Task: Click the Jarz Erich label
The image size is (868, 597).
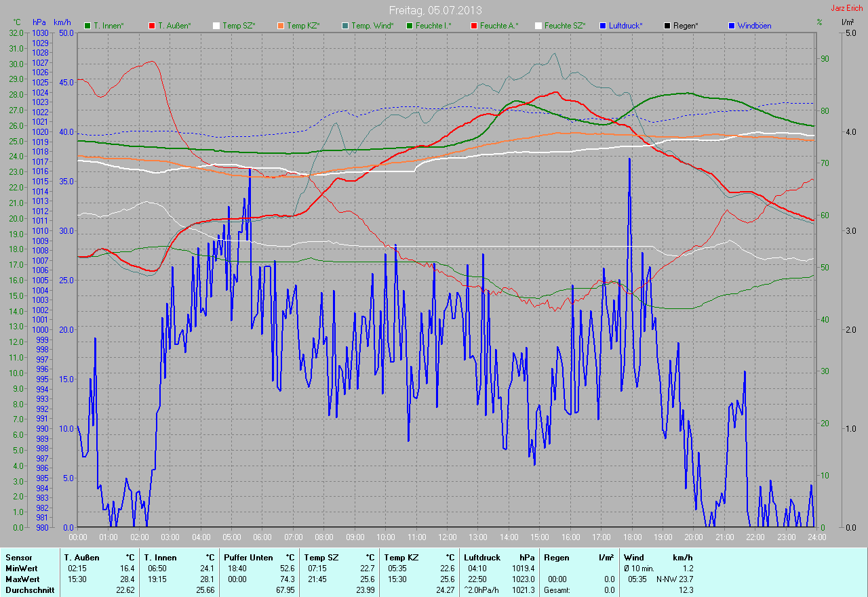Action: coord(847,8)
